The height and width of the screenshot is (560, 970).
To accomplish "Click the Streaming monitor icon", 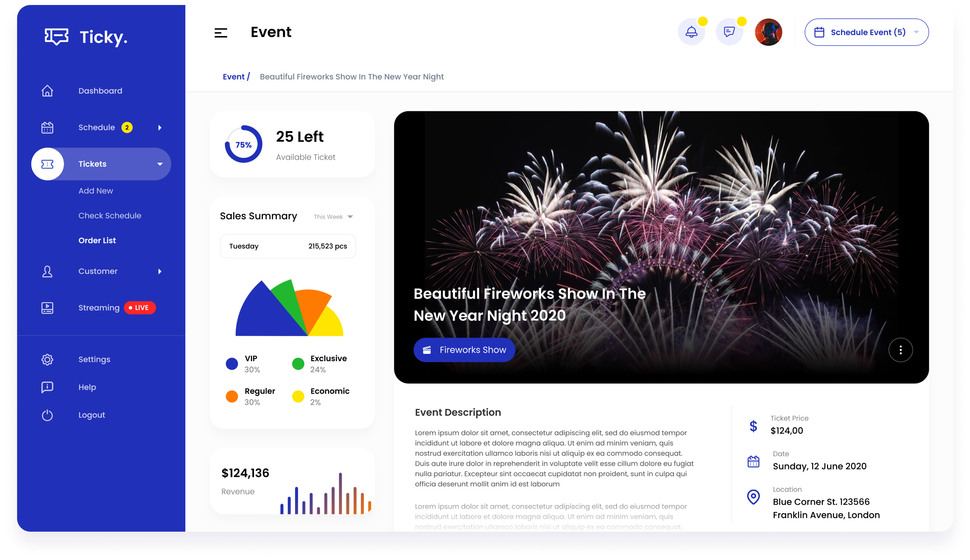I will pos(47,307).
